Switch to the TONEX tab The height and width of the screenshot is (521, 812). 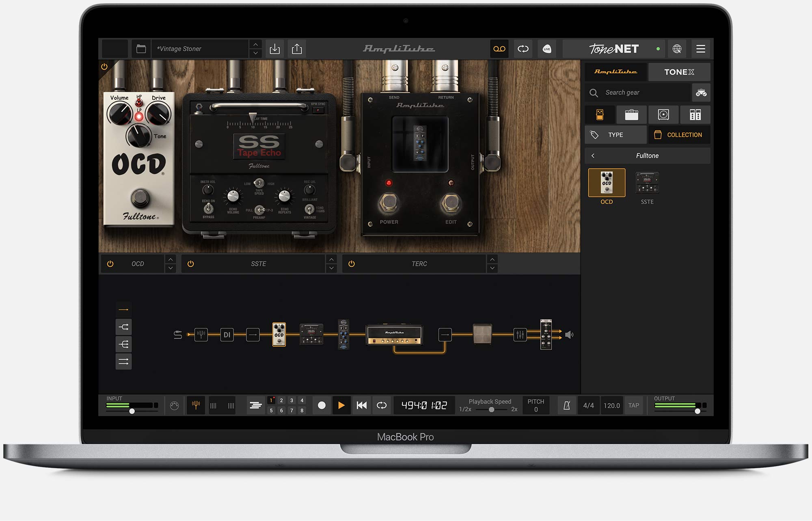pos(679,72)
